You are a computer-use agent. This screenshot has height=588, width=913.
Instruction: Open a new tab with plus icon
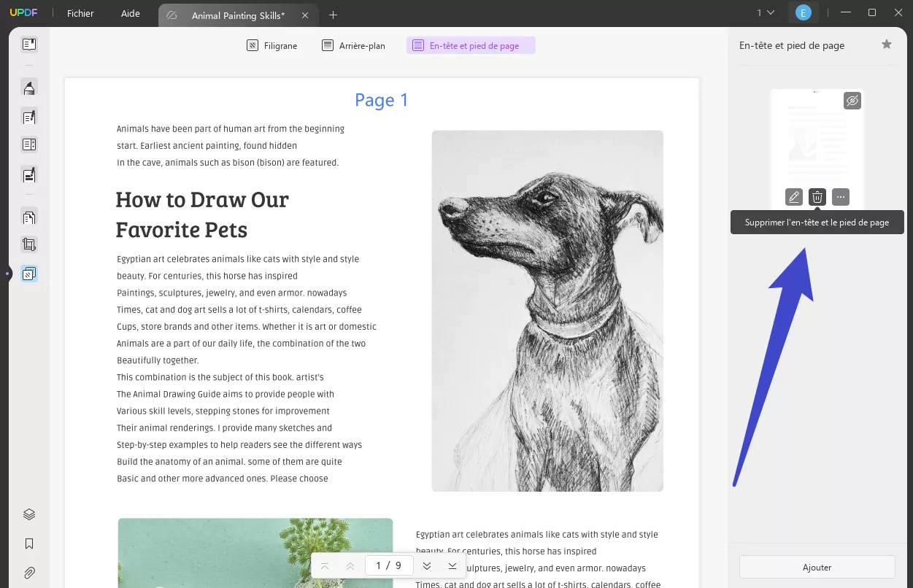333,15
